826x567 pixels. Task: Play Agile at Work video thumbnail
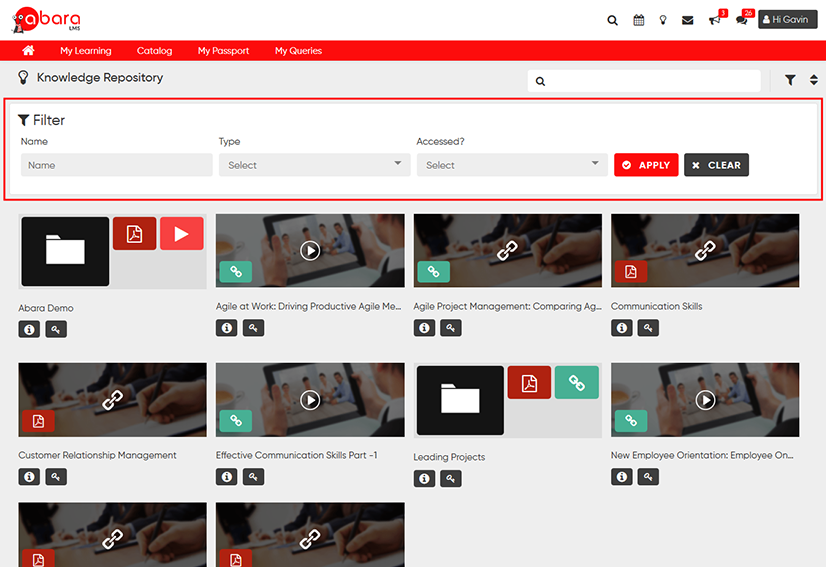310,250
